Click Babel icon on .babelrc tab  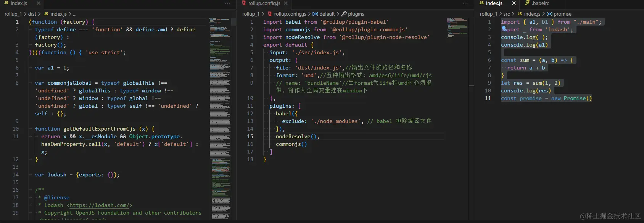click(x=527, y=3)
